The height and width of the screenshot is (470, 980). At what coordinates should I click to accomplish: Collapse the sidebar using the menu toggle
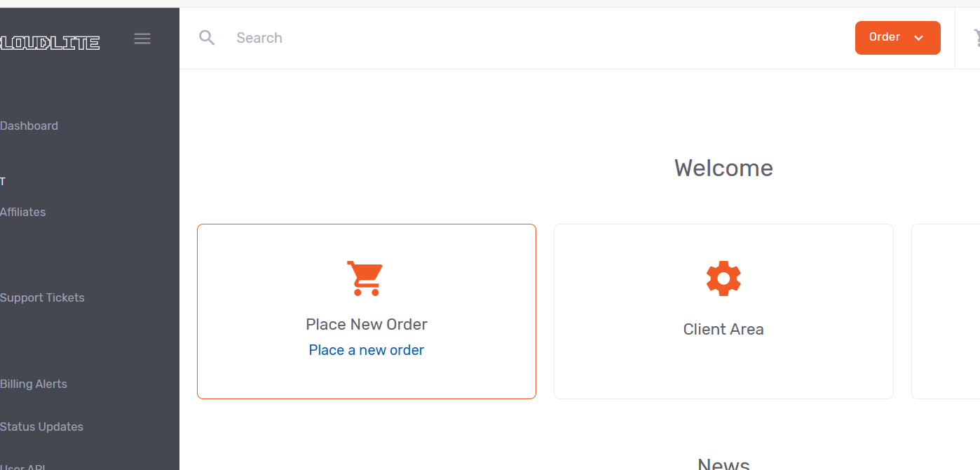coord(142,38)
